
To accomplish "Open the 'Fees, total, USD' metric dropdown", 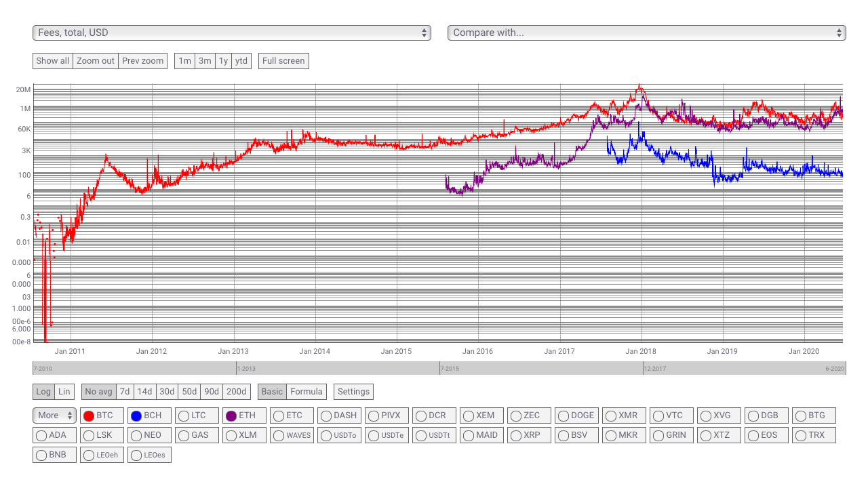I will tap(232, 33).
